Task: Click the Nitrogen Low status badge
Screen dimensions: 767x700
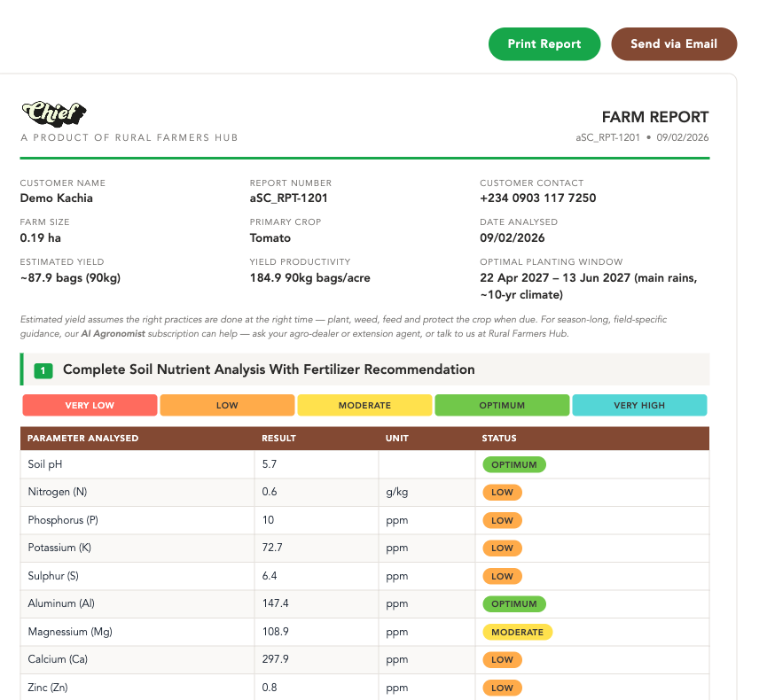Action: point(503,493)
